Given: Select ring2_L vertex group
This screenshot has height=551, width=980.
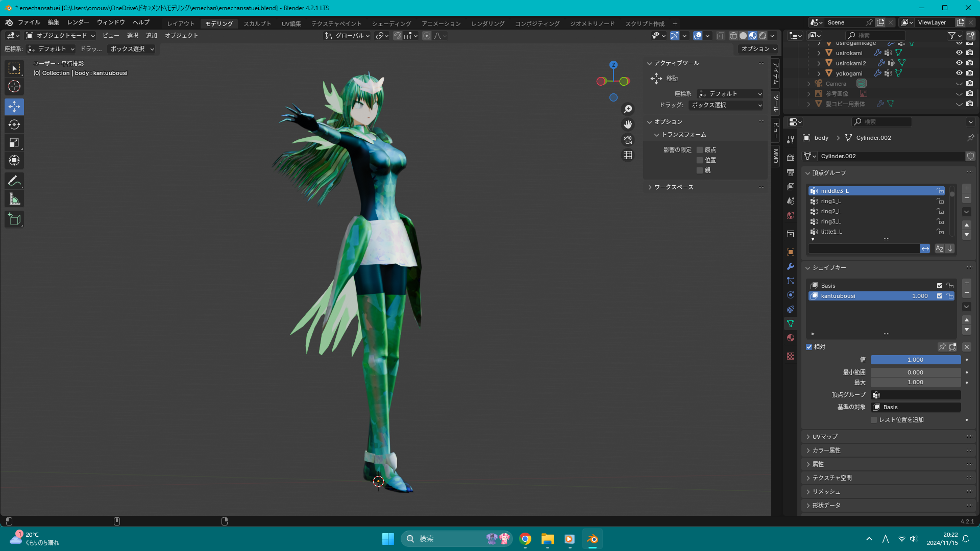Looking at the screenshot, I should pyautogui.click(x=876, y=211).
